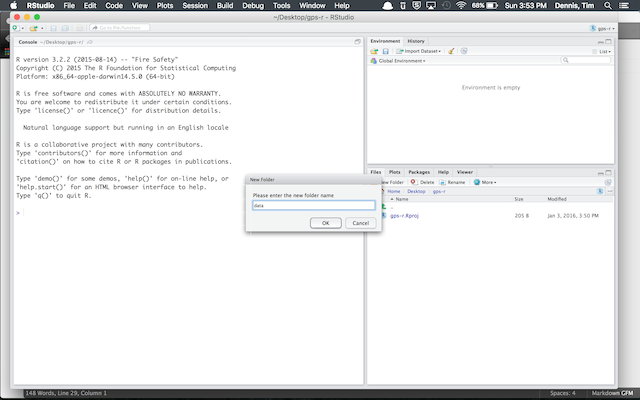Click the Home breadcrumb link
Screen dimensions: 640x400
pos(393,191)
